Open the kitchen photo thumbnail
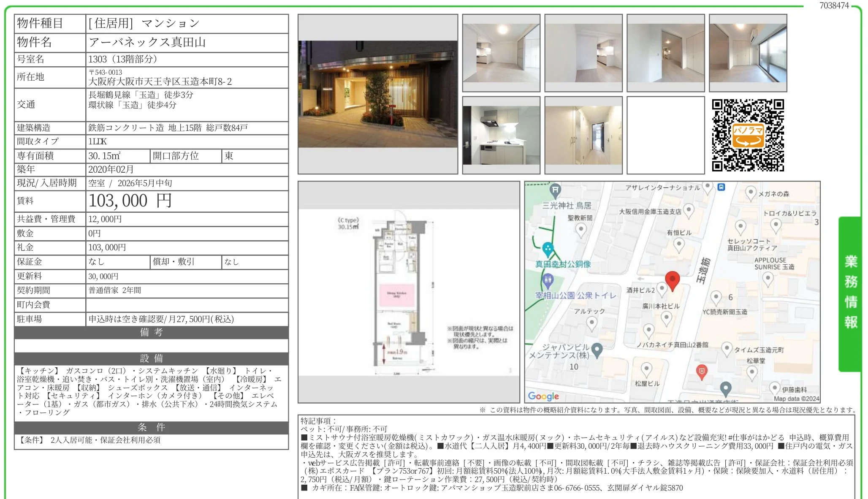The image size is (868, 499). tap(501, 135)
